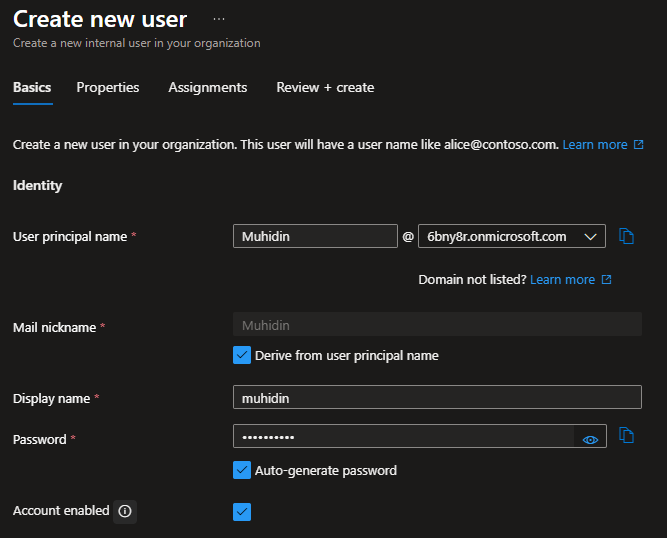Copy the generated password to clipboard
The image size is (667, 538).
pyautogui.click(x=627, y=435)
